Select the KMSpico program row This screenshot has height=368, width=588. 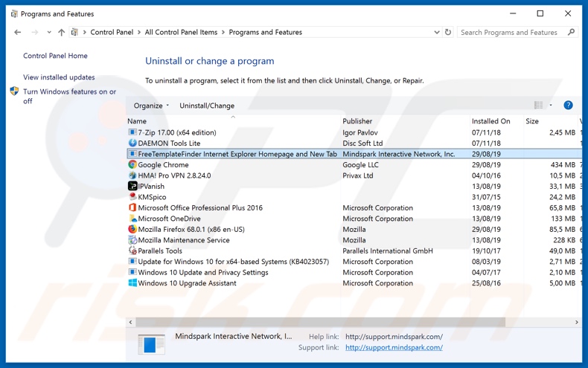(x=354, y=197)
